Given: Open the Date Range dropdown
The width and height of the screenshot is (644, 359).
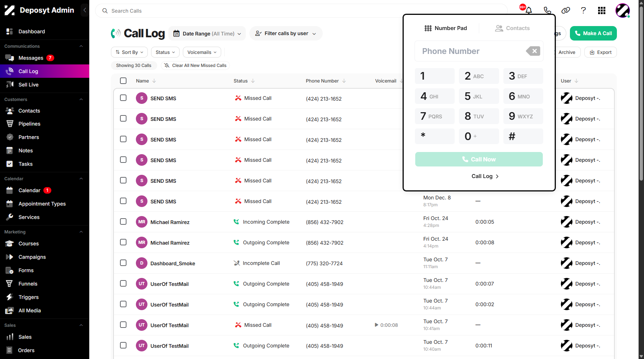Looking at the screenshot, I should click(x=207, y=33).
